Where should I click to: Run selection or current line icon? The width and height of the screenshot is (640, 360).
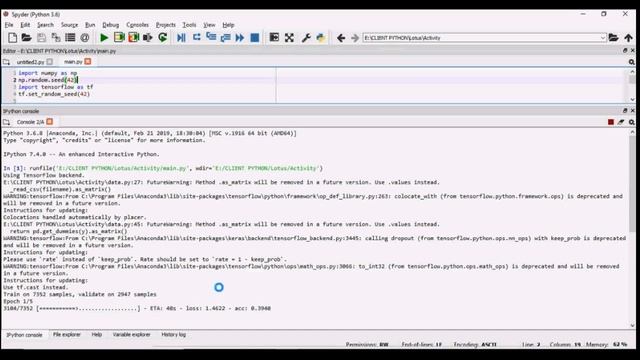point(148,38)
